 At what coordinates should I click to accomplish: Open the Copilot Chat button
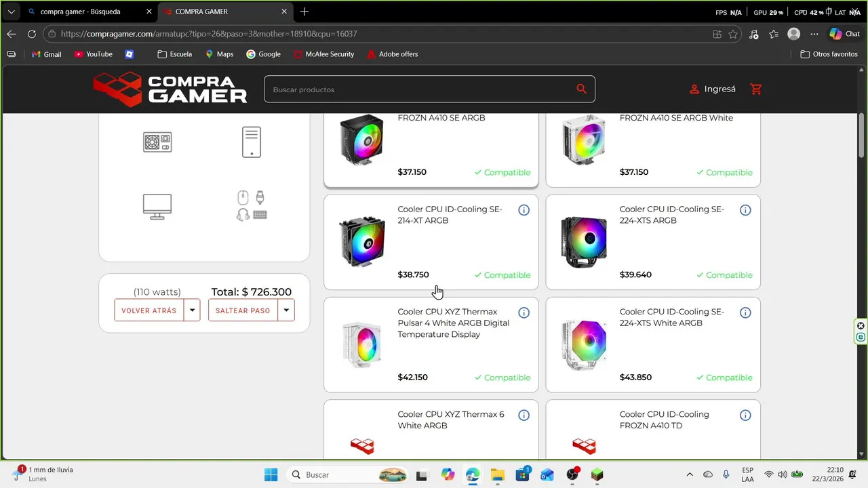tap(844, 34)
